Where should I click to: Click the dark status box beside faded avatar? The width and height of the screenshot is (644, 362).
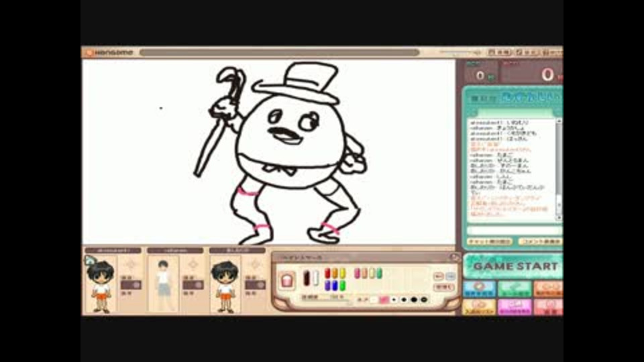pos(193,285)
